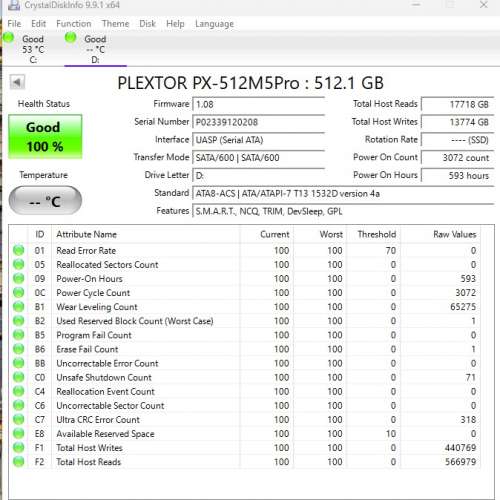Click the green status icon for C: drive
This screenshot has height=500, width=500.
[8, 37]
